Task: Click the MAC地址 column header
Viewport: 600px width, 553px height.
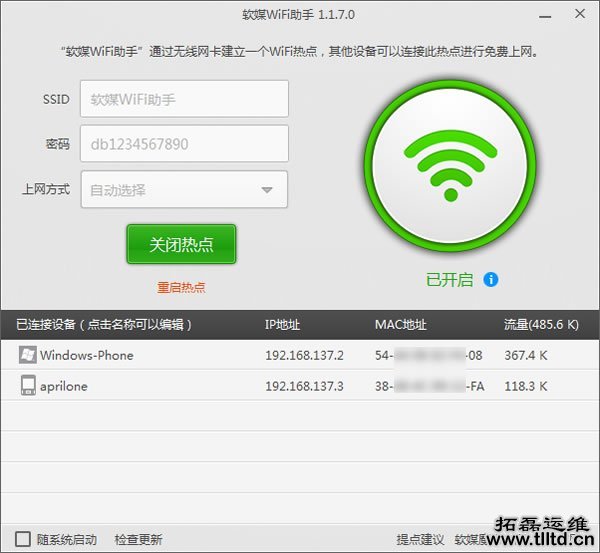Action: click(x=401, y=325)
